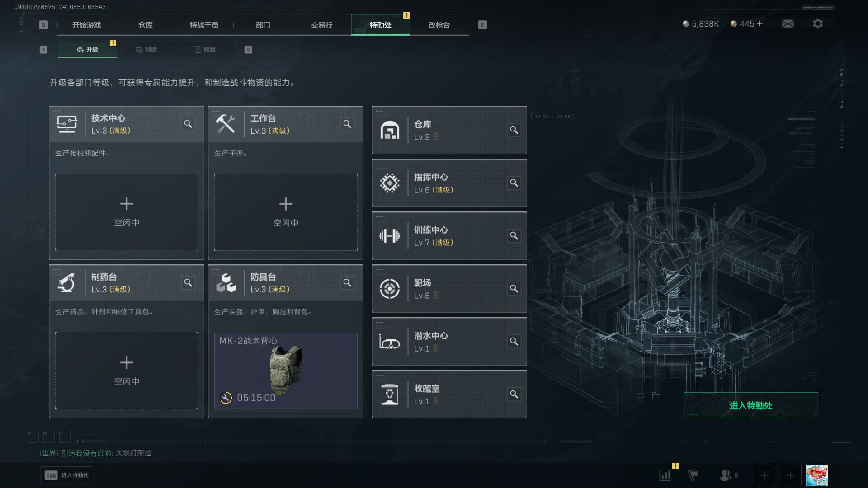Add a teammate with first plus slot
This screenshot has height=488, width=868.
coord(764,475)
